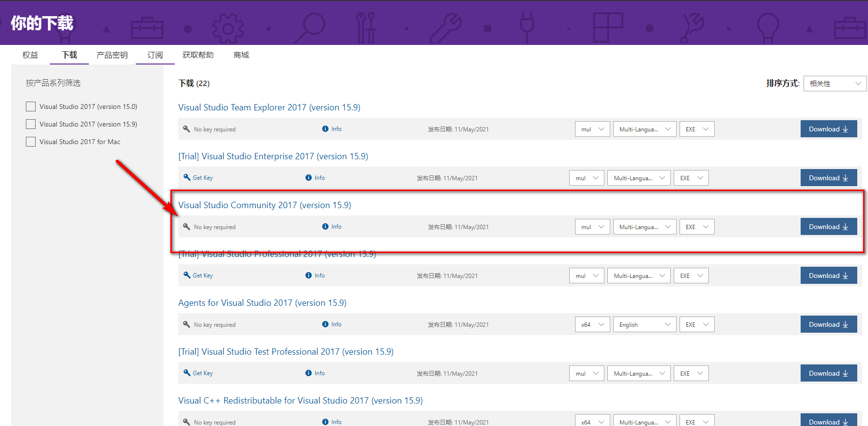Viewport: 868px width, 426px height.
Task: Open mul dropdown for Test Professional trial
Action: tap(587, 373)
